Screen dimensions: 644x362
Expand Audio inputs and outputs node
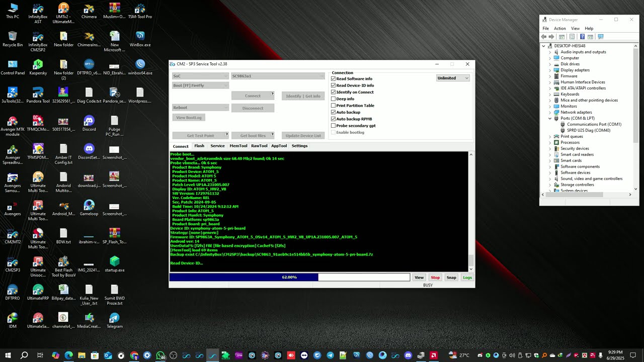click(550, 52)
